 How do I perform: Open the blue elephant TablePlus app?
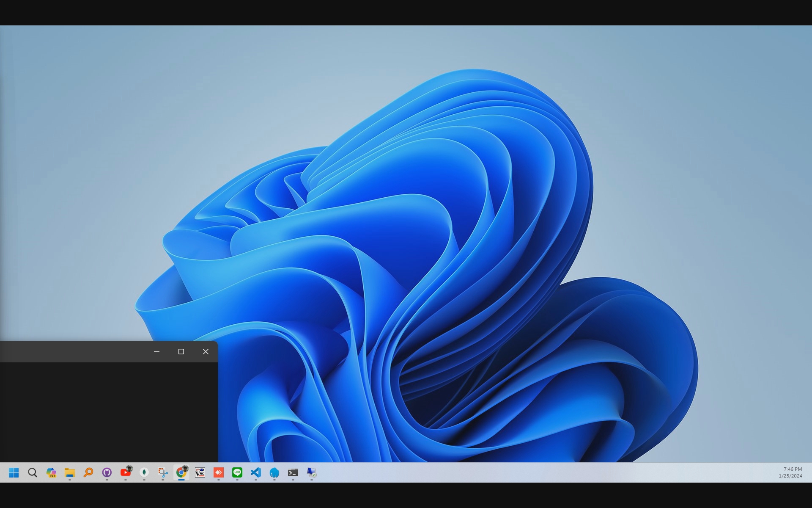[x=274, y=472]
